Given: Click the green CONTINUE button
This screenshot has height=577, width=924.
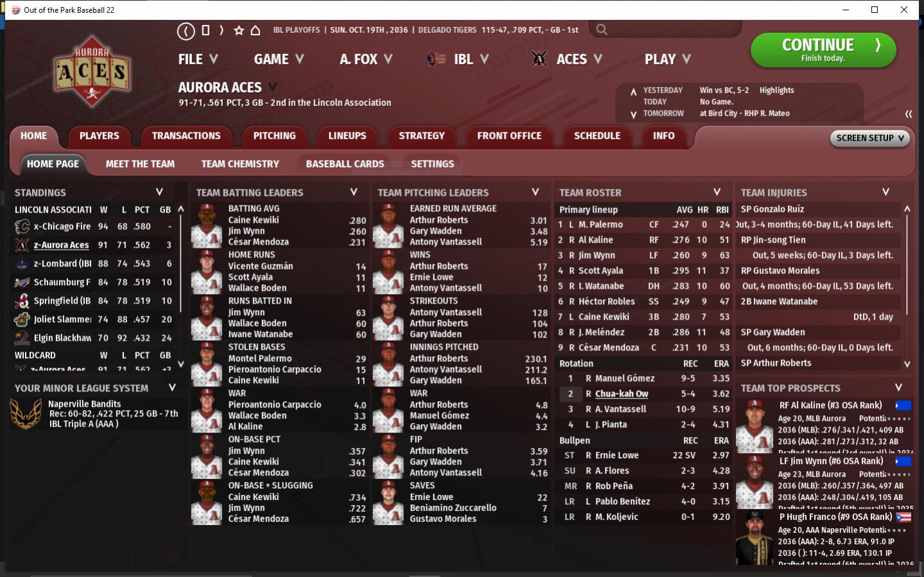Looking at the screenshot, I should (x=823, y=50).
